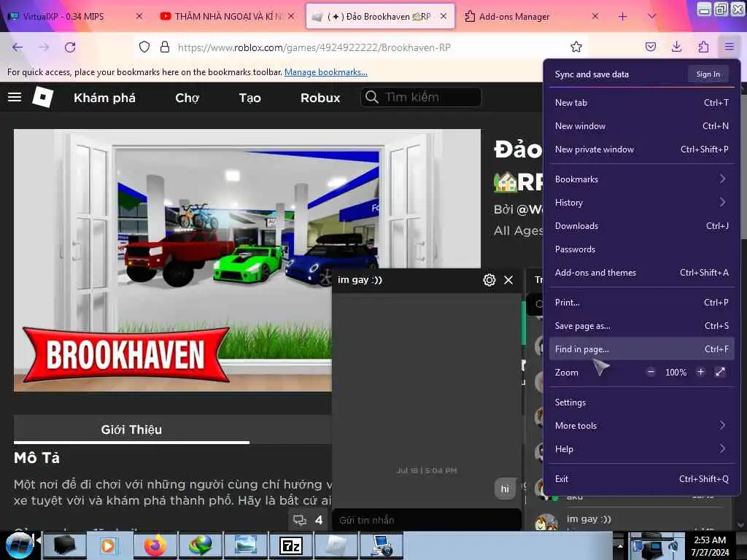
Task: Open the picture viewer taskbar icon
Action: [x=246, y=545]
